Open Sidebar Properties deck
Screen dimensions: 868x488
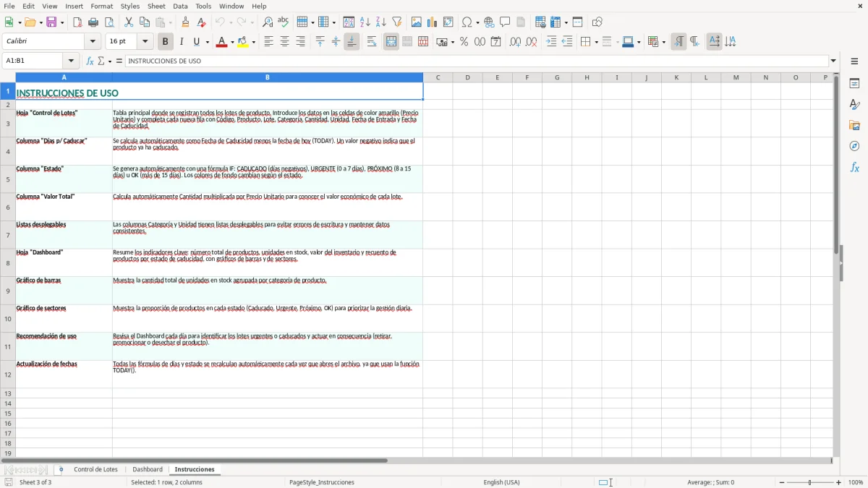click(x=854, y=84)
